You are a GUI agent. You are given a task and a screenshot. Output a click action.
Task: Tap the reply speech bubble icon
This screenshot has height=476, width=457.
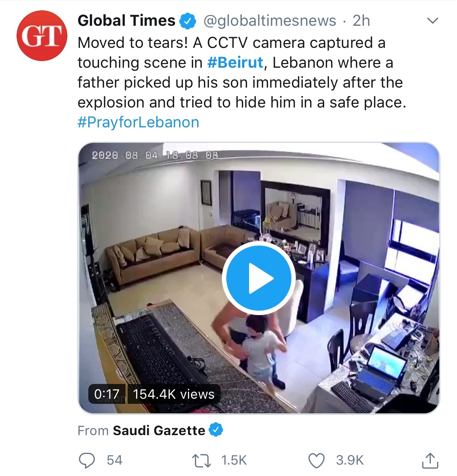(87, 460)
